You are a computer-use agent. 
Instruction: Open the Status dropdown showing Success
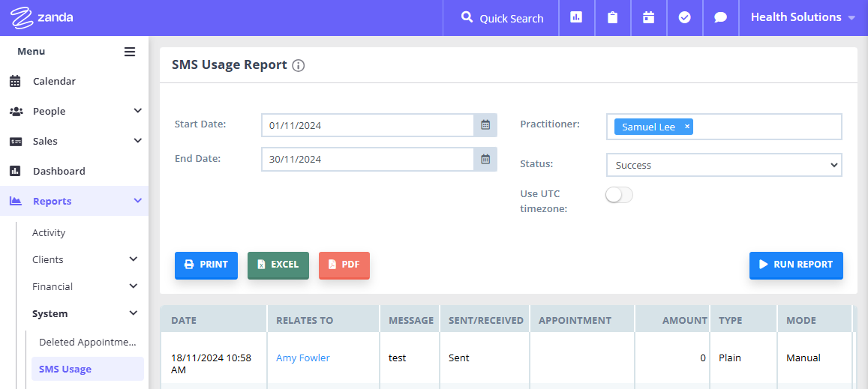coord(723,165)
